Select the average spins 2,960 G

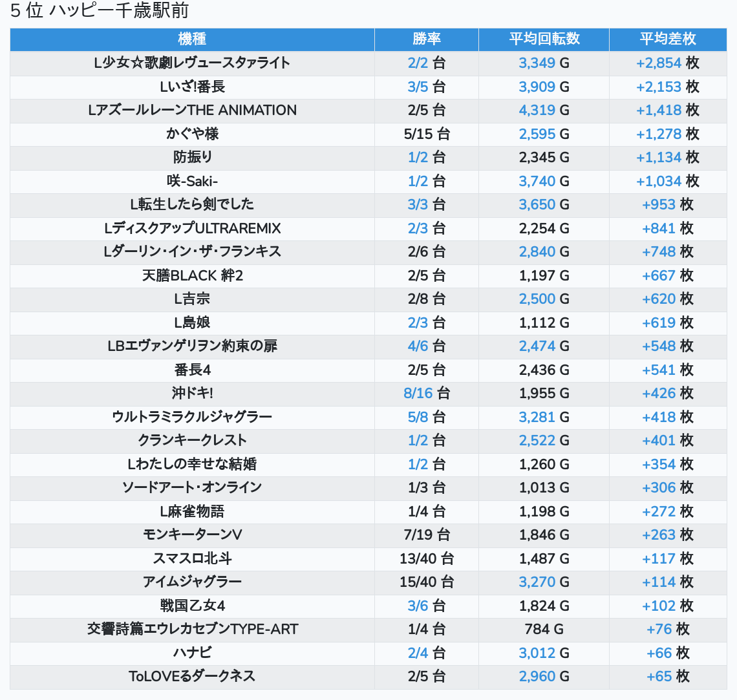point(544,677)
